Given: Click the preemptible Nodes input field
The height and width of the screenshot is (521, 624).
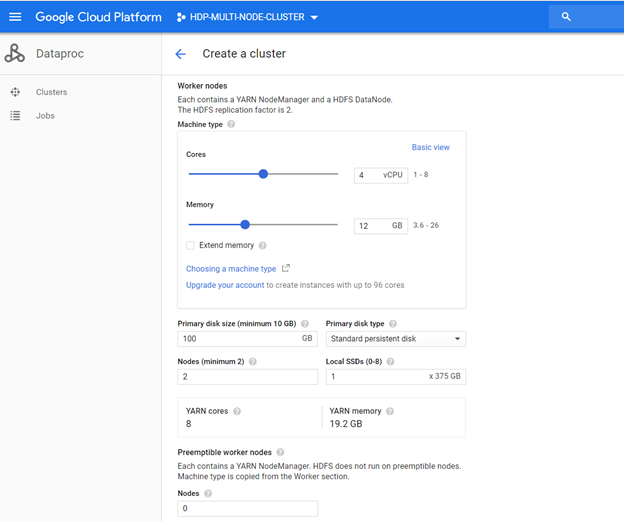Looking at the screenshot, I should pos(248,508).
